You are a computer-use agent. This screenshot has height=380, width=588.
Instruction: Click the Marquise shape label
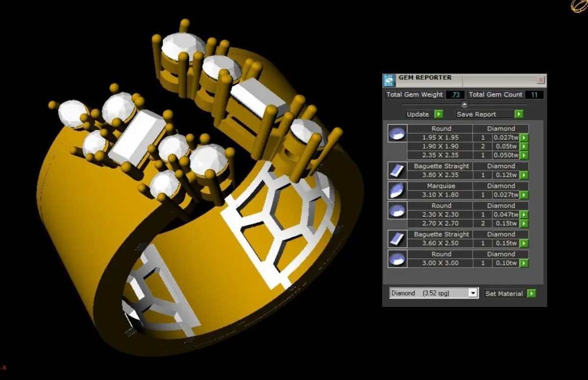pyautogui.click(x=441, y=186)
